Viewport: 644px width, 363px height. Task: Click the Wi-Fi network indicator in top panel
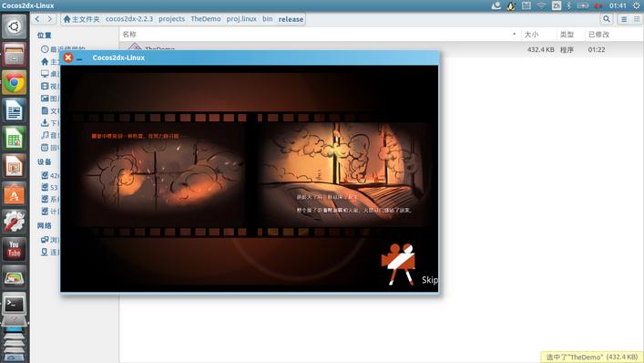click(542, 5)
